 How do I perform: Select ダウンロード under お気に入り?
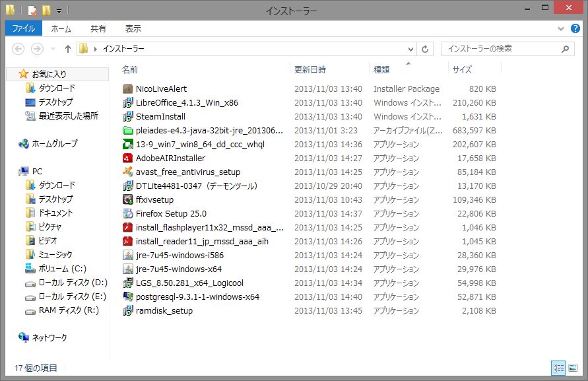pyautogui.click(x=57, y=88)
